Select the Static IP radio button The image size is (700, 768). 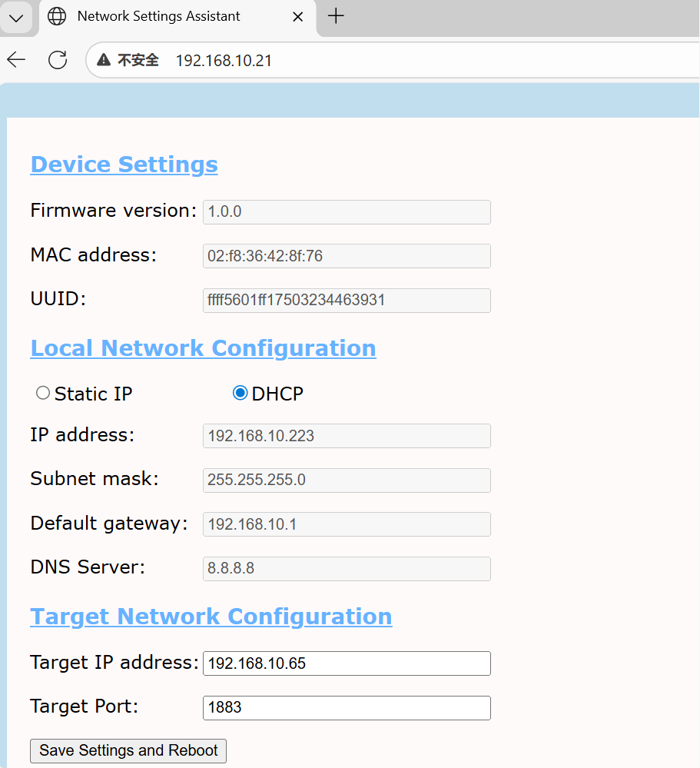[43, 392]
